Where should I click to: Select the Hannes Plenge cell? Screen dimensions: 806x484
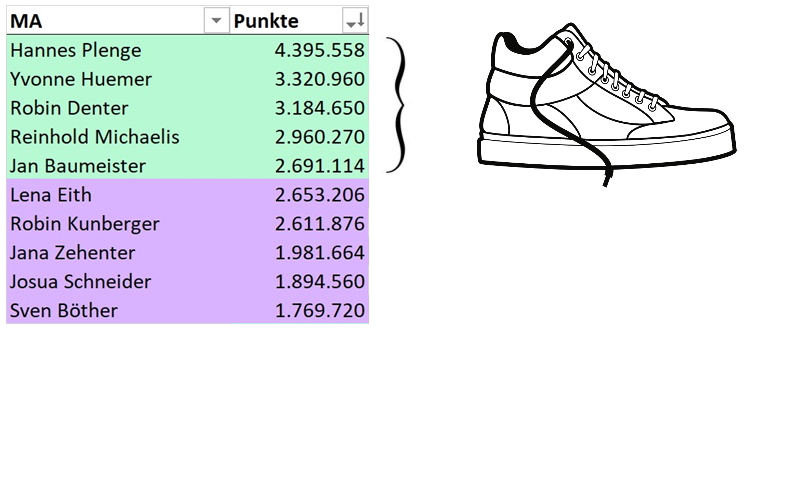point(118,50)
